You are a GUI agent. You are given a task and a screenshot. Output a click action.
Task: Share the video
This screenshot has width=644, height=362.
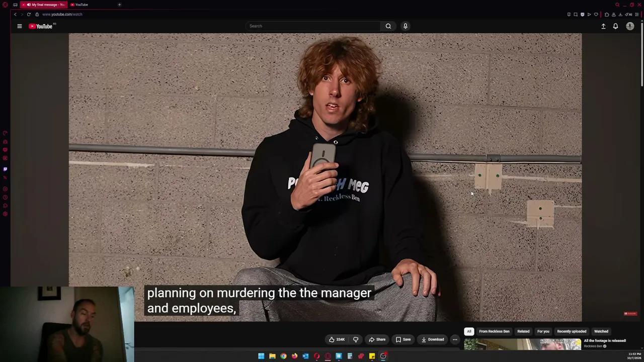pos(377,339)
